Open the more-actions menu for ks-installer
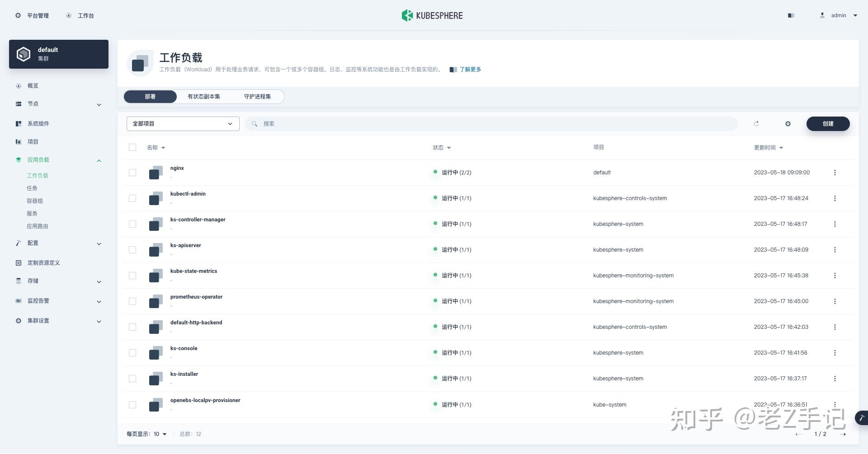868x454 pixels. (x=835, y=379)
